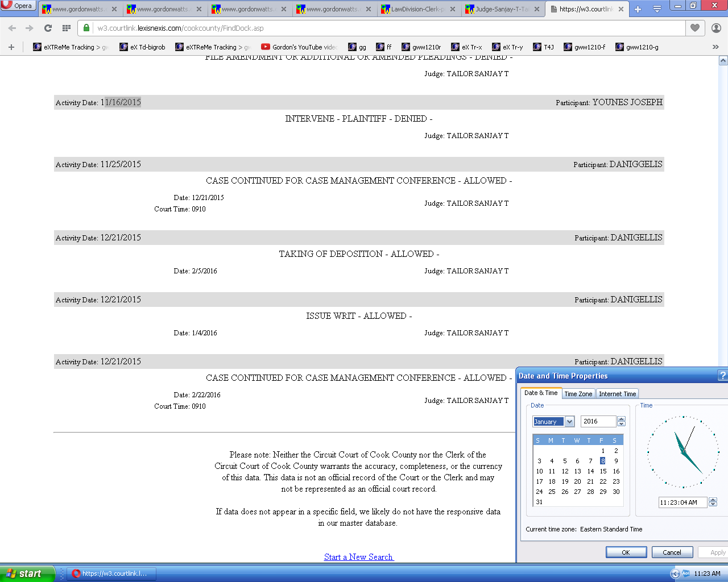Click the browser reload page icon
The image size is (728, 582).
click(x=48, y=28)
